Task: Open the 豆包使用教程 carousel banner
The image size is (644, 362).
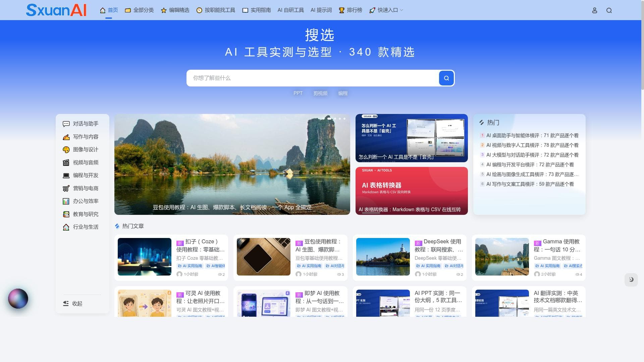Action: (232, 164)
